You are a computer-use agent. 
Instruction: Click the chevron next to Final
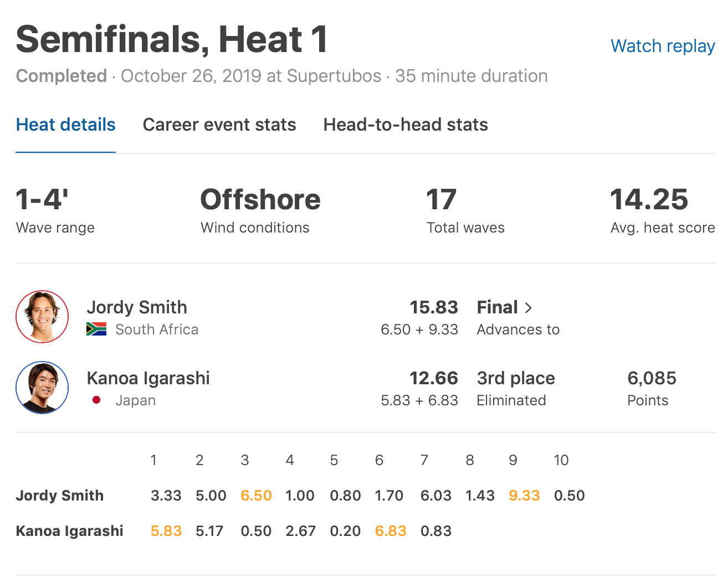point(529,308)
